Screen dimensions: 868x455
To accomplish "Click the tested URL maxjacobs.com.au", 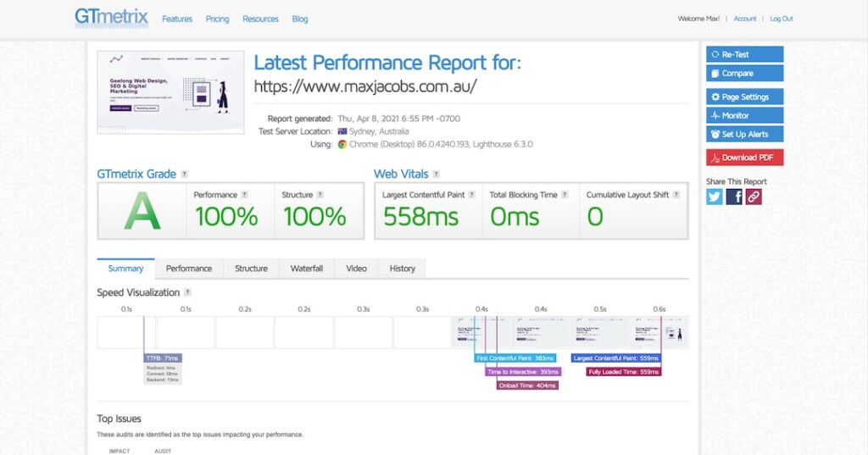I will 365,86.
